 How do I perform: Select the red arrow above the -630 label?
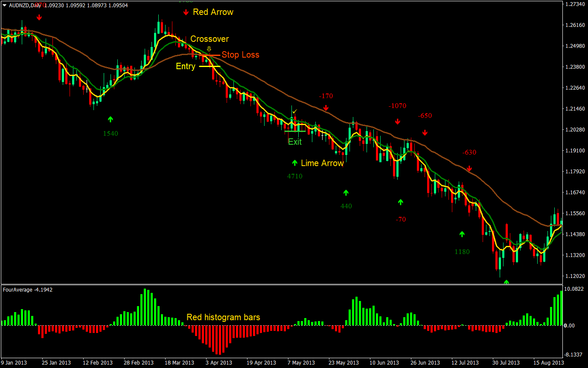469,168
